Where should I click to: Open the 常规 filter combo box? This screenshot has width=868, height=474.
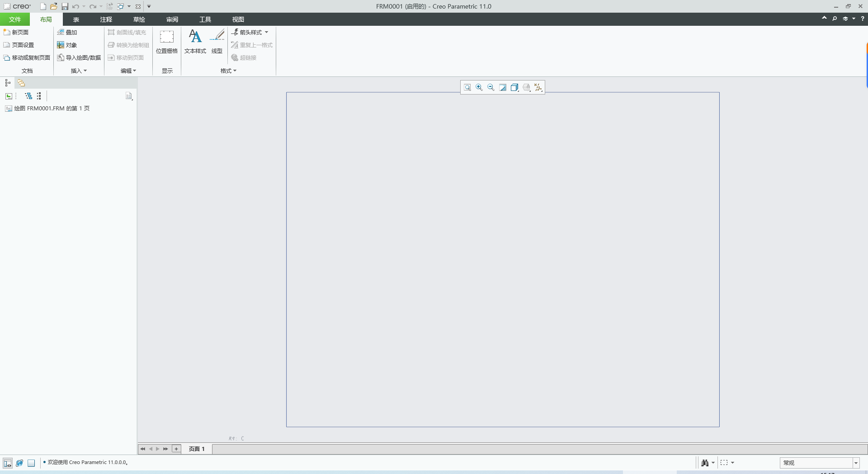819,463
